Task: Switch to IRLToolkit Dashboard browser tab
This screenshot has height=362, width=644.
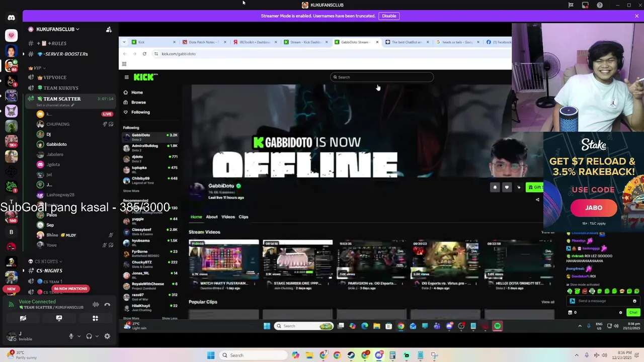Action: (254, 42)
